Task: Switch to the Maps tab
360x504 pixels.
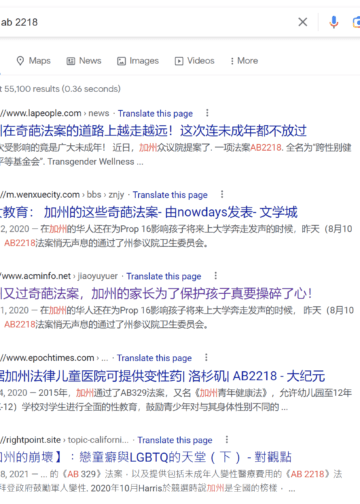Action: [x=34, y=61]
